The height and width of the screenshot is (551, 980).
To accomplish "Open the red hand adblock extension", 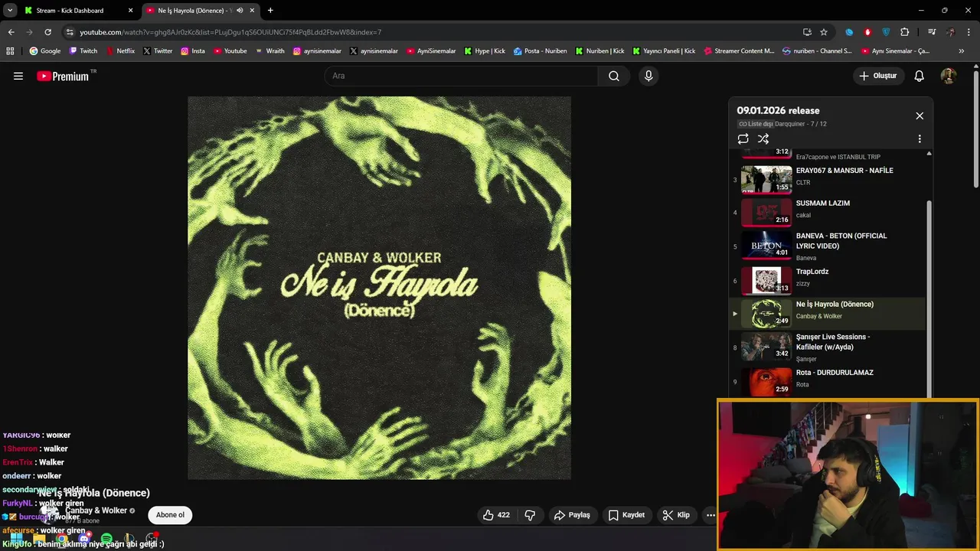I will point(867,32).
